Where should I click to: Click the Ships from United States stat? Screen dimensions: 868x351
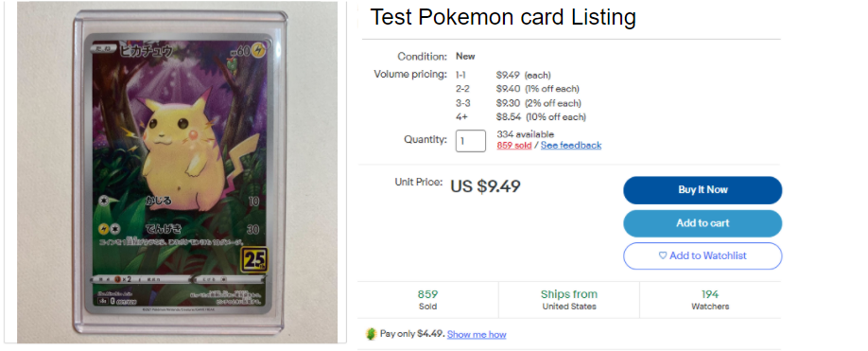(569, 300)
